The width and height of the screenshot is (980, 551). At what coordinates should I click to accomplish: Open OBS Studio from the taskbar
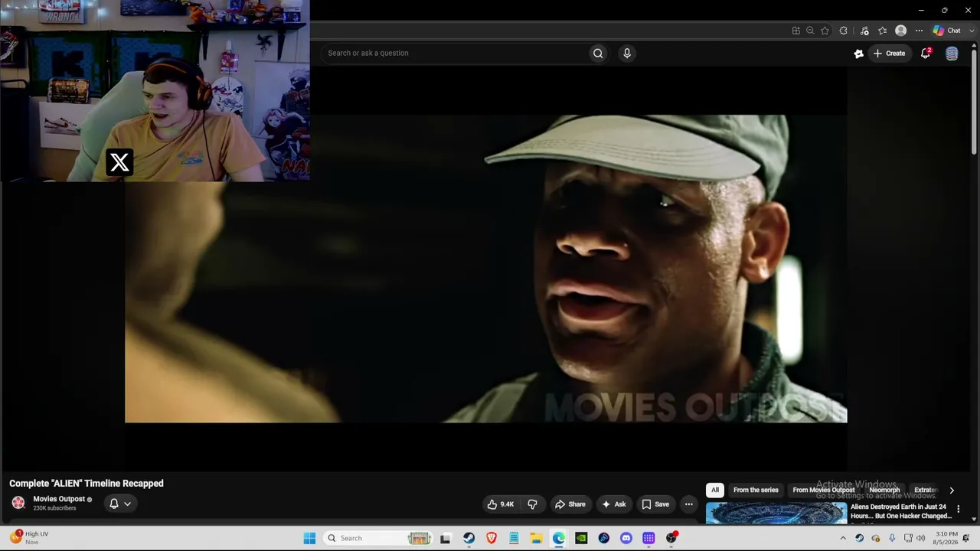click(671, 538)
